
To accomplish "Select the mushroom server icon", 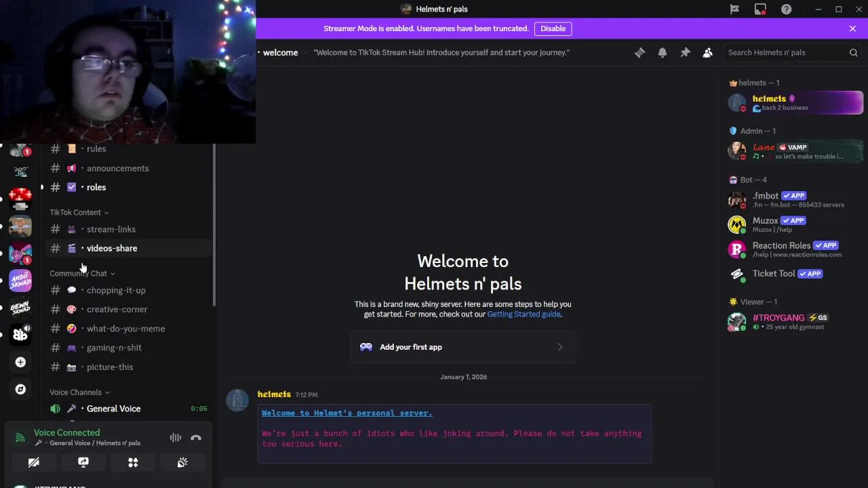I will click(20, 199).
